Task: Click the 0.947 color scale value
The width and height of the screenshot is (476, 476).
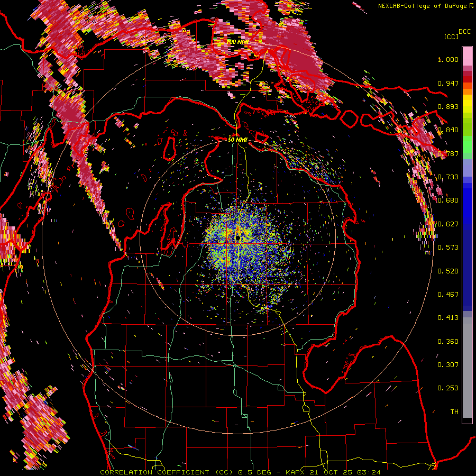Action: pos(448,83)
